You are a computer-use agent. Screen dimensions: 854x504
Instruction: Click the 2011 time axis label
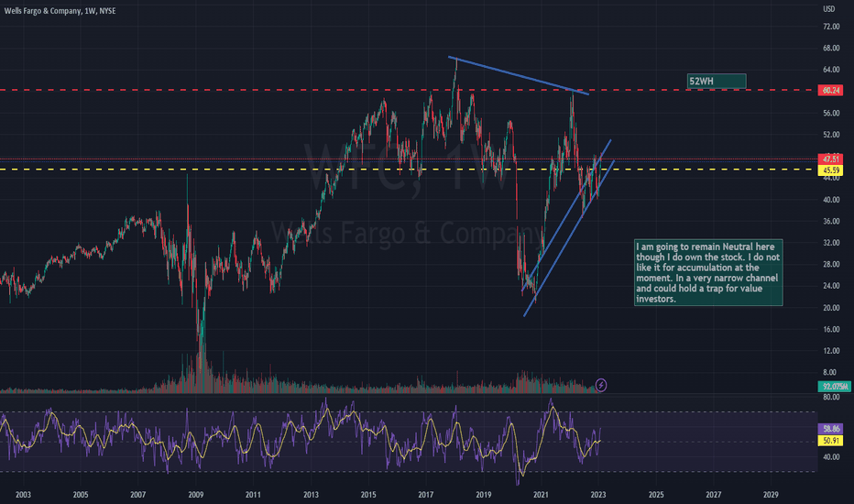point(253,495)
